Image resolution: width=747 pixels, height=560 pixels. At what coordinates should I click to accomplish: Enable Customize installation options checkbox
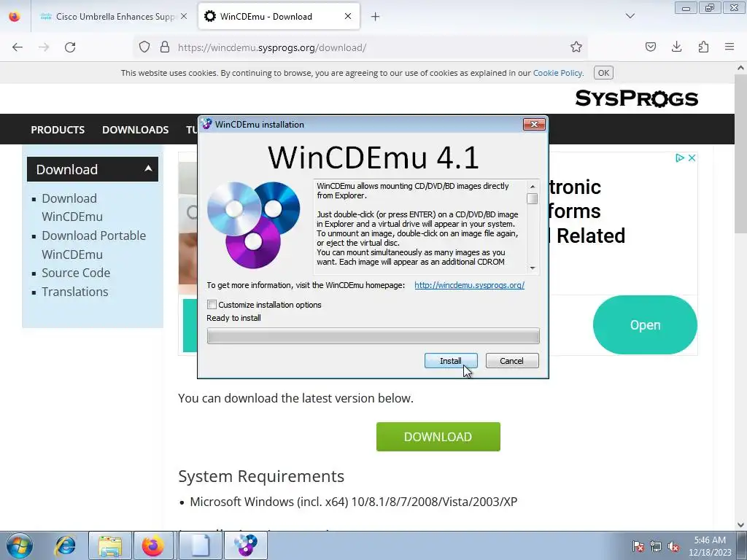(212, 304)
